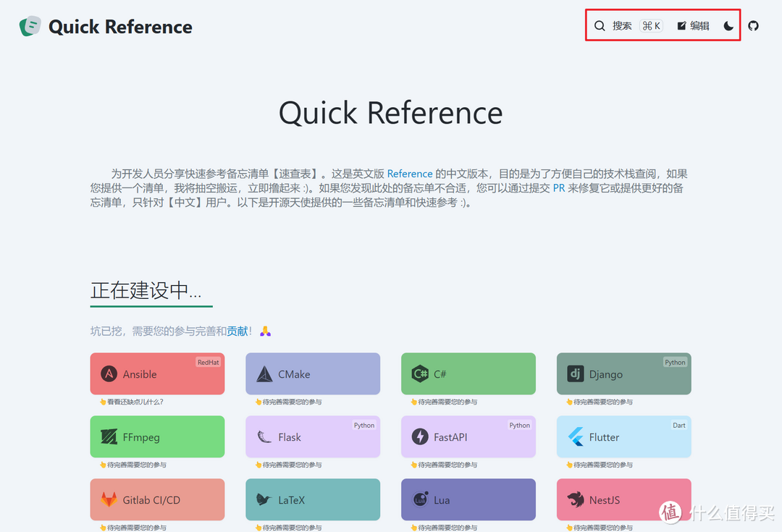Click the 正在建设中... section heading
Image resolution: width=782 pixels, height=532 pixels.
click(x=146, y=291)
